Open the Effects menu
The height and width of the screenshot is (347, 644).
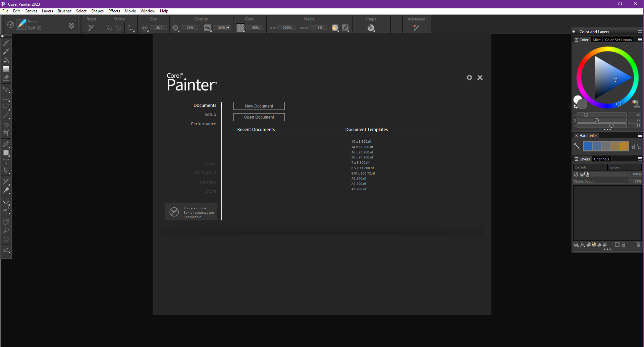tap(114, 11)
